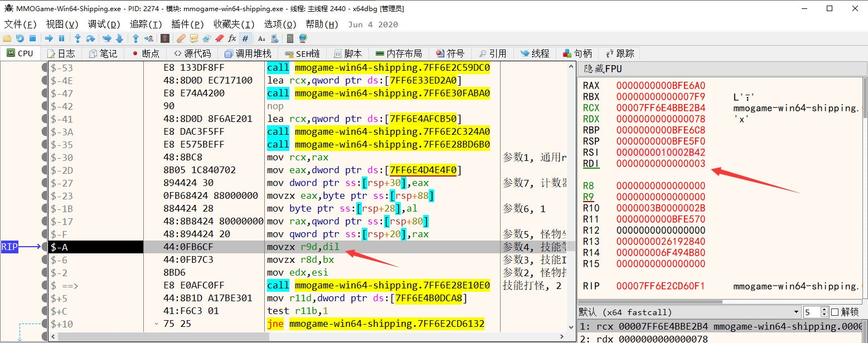The width and height of the screenshot is (868, 343).
Task: Switch to the 源代码 tab
Action: [x=192, y=53]
